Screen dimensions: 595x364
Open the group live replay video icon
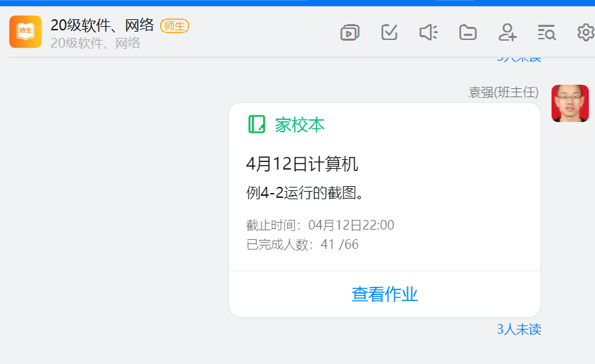350,32
